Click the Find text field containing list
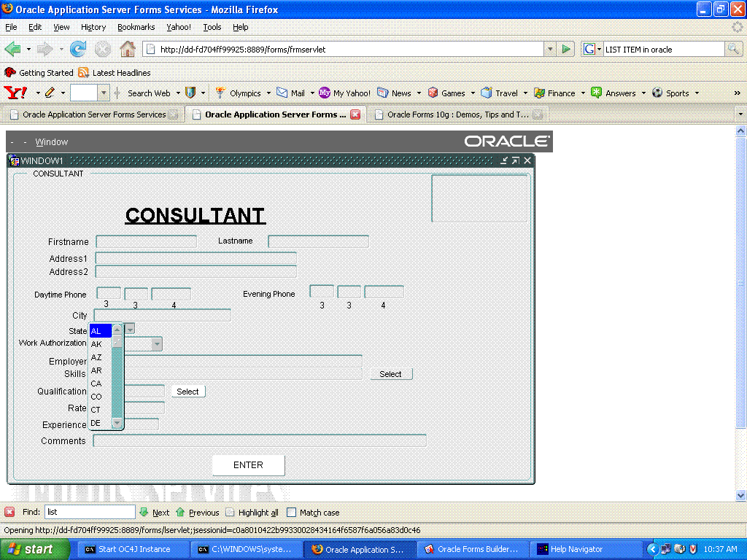747x560 pixels. pos(90,512)
